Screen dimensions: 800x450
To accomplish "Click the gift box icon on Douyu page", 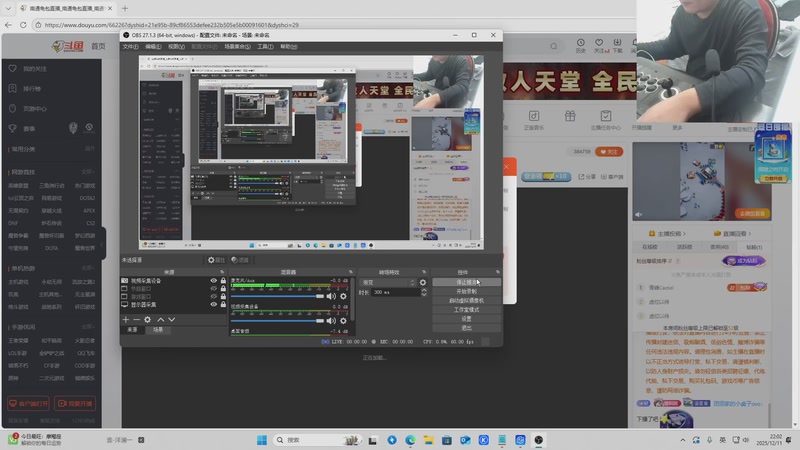I will coord(570,116).
